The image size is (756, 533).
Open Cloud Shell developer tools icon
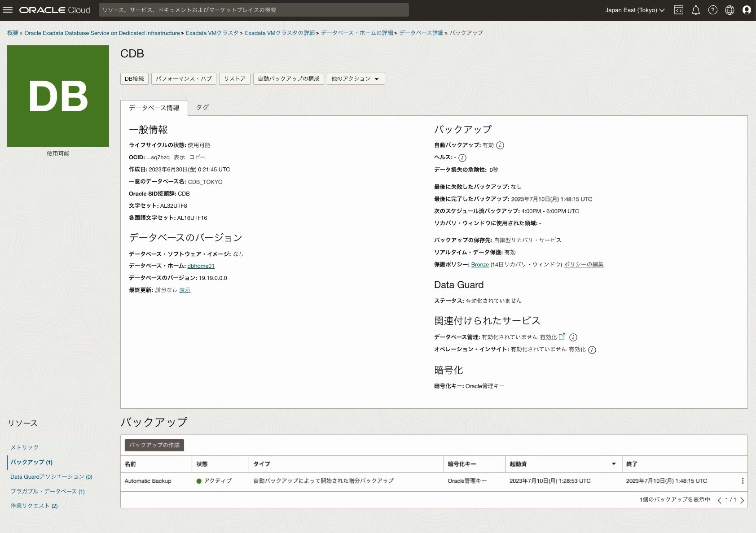[679, 10]
